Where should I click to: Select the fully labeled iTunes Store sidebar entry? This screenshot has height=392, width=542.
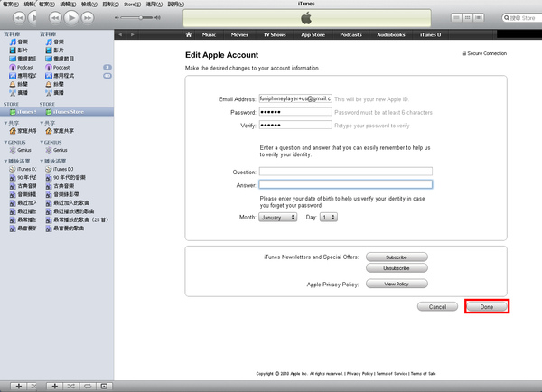[65, 112]
